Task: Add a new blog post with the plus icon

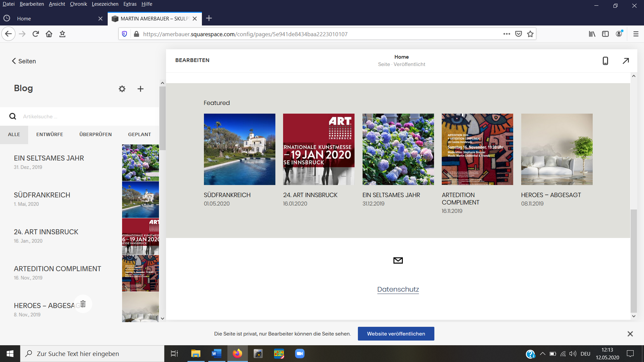Action: [x=141, y=89]
